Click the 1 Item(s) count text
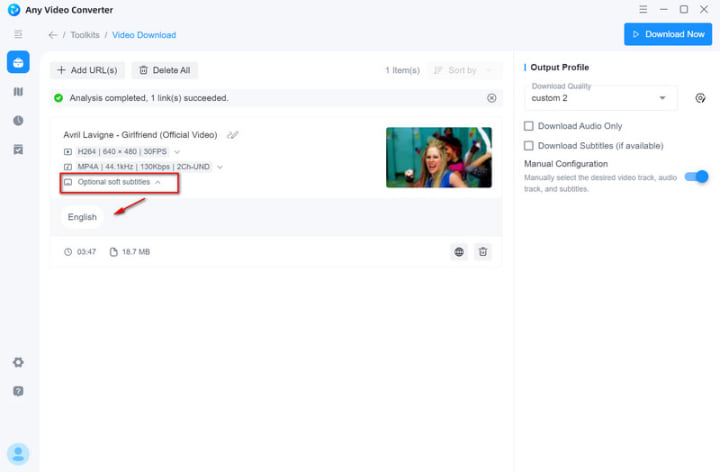Screen dimensions: 720x472 click(x=402, y=70)
